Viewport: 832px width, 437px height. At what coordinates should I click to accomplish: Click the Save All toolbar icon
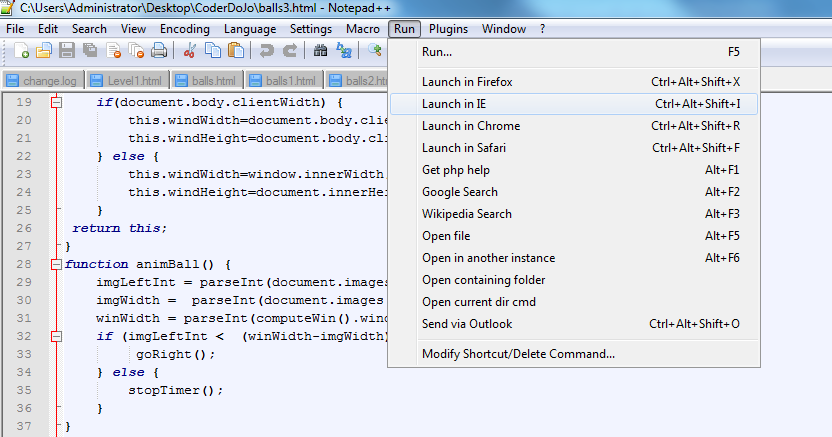click(x=90, y=50)
